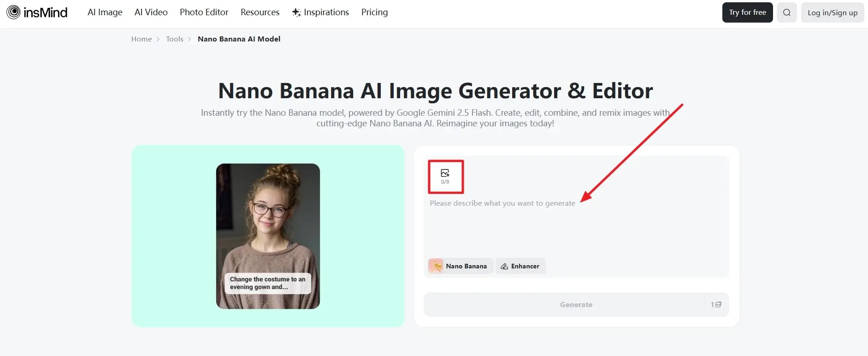
Task: Click the insMind logo icon
Action: (13, 12)
